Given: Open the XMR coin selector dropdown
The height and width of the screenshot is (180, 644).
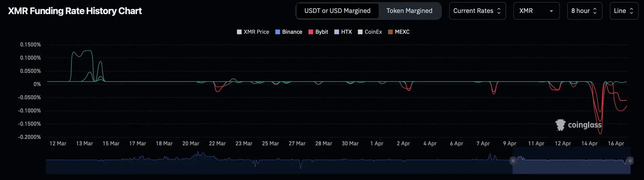Looking at the screenshot, I should 536,11.
